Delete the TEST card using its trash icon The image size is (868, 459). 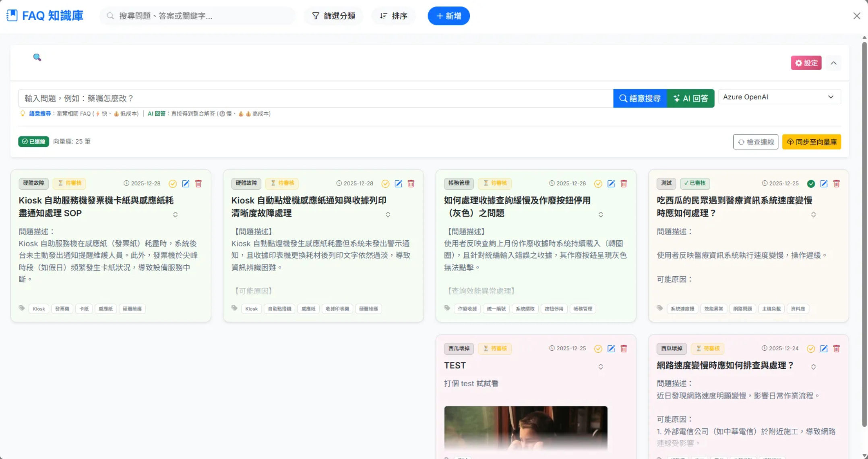click(624, 349)
